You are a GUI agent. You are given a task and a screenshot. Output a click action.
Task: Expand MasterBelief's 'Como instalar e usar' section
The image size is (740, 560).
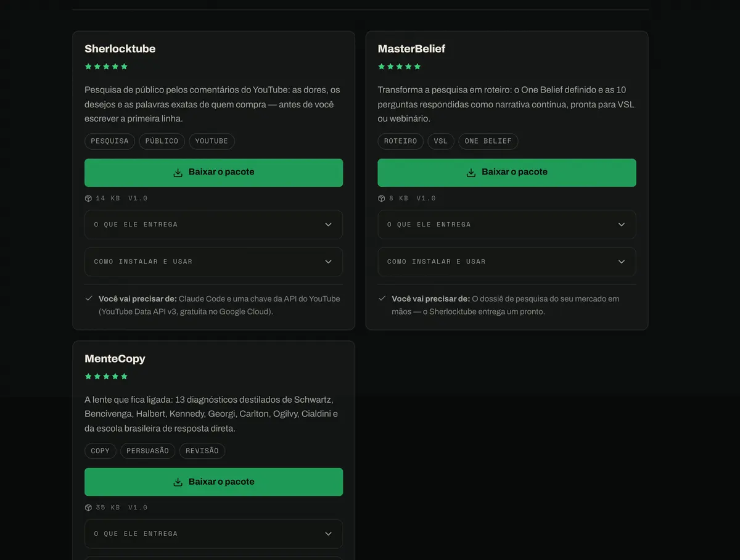pos(506,261)
